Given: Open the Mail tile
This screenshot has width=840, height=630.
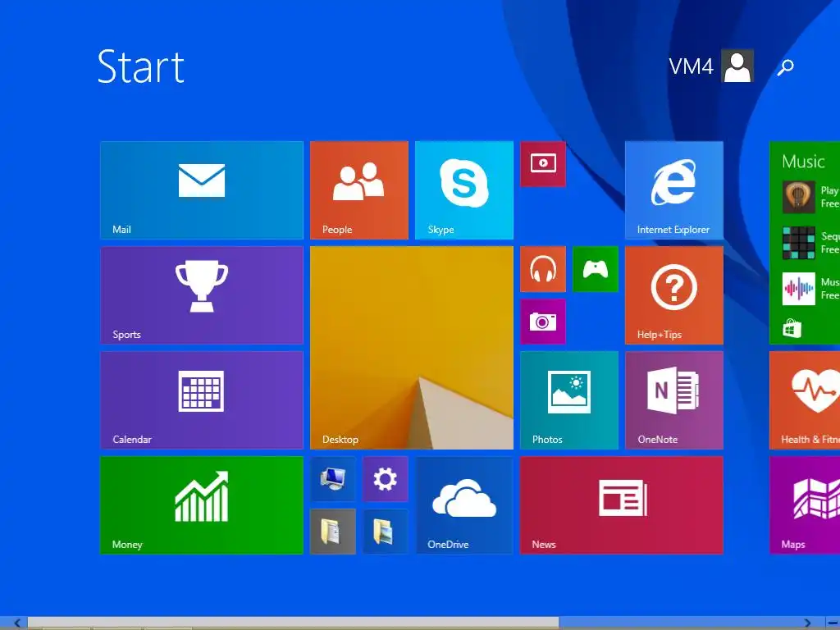Looking at the screenshot, I should tap(202, 190).
